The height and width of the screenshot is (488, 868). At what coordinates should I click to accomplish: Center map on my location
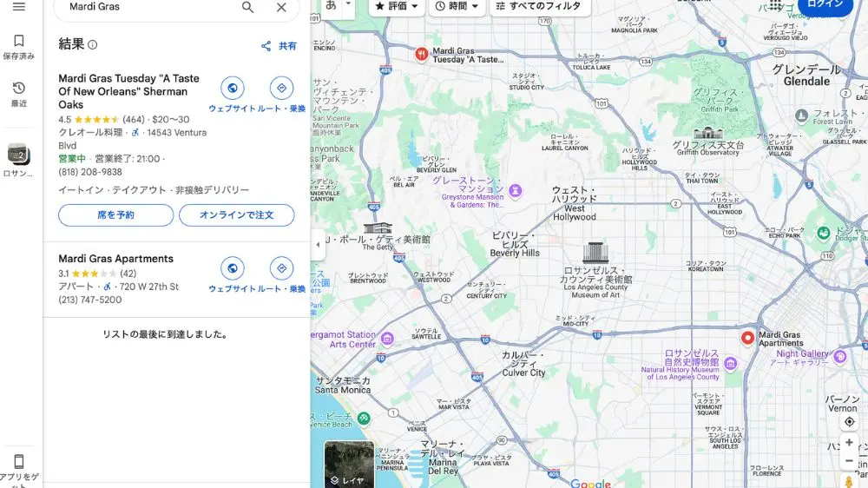[x=849, y=422]
